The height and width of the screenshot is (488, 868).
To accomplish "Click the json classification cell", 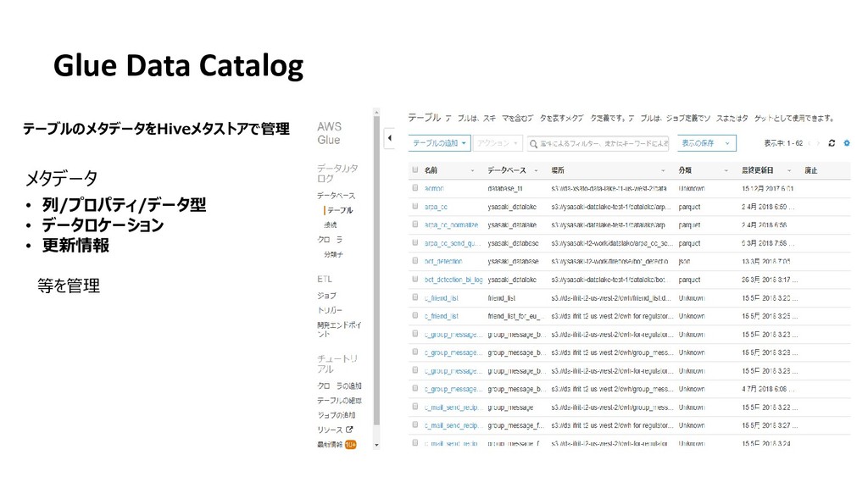I will coord(684,261).
